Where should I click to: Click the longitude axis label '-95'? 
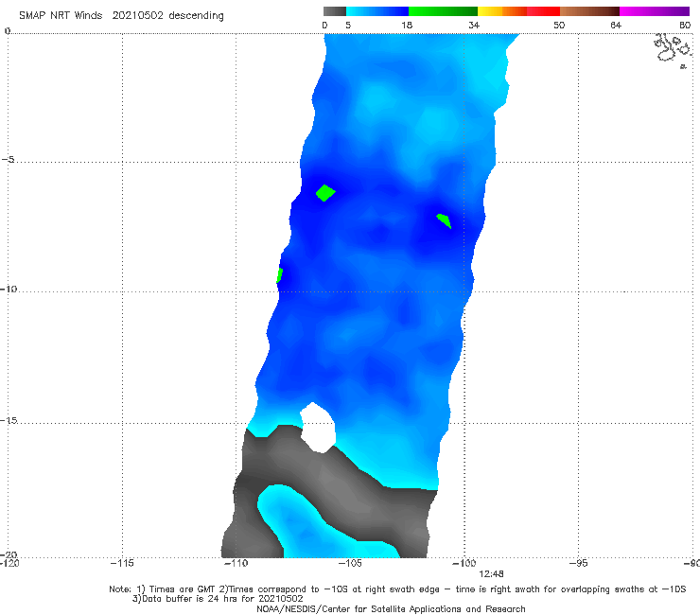pos(579,563)
